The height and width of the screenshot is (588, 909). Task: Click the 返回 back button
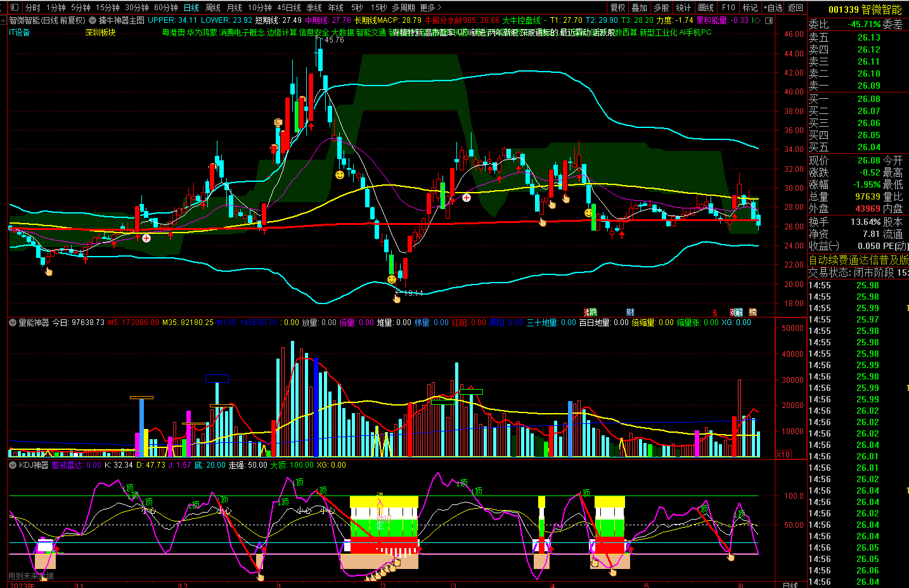point(795,8)
